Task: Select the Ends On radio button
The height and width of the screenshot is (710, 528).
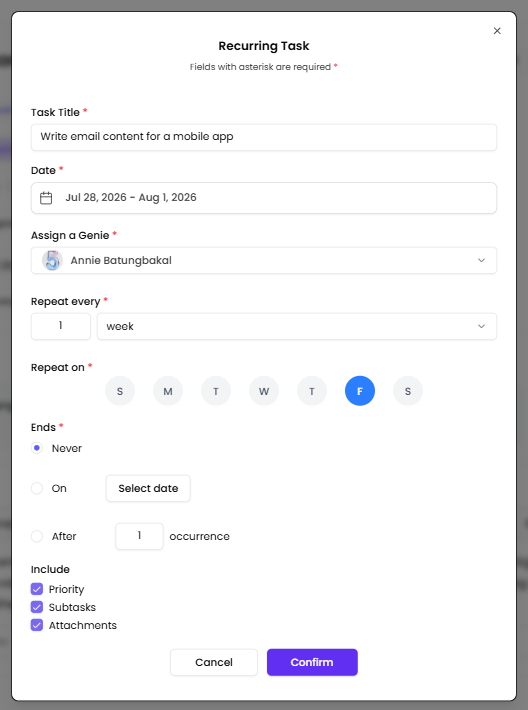Action: 37,488
